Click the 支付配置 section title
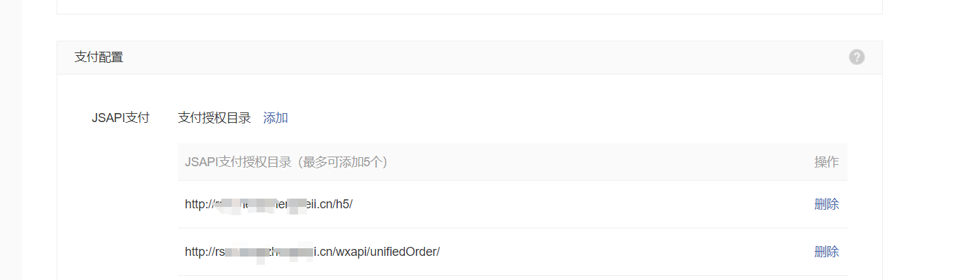The width and height of the screenshot is (980, 280). click(99, 57)
